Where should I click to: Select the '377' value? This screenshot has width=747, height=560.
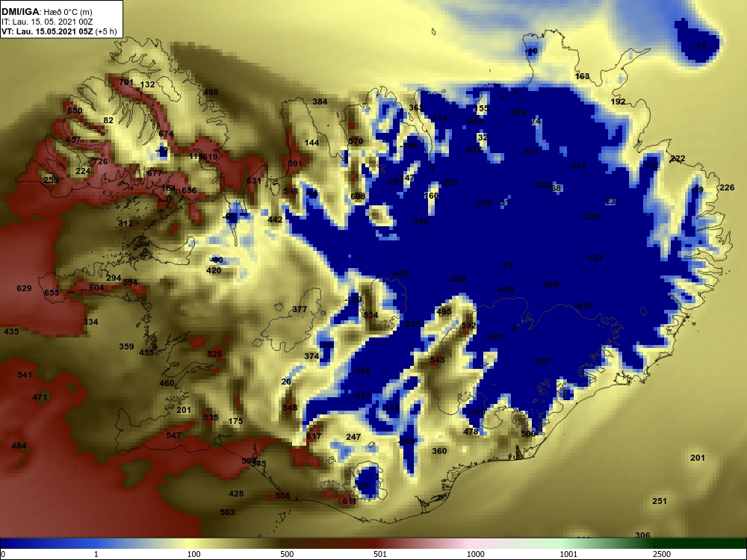point(300,309)
